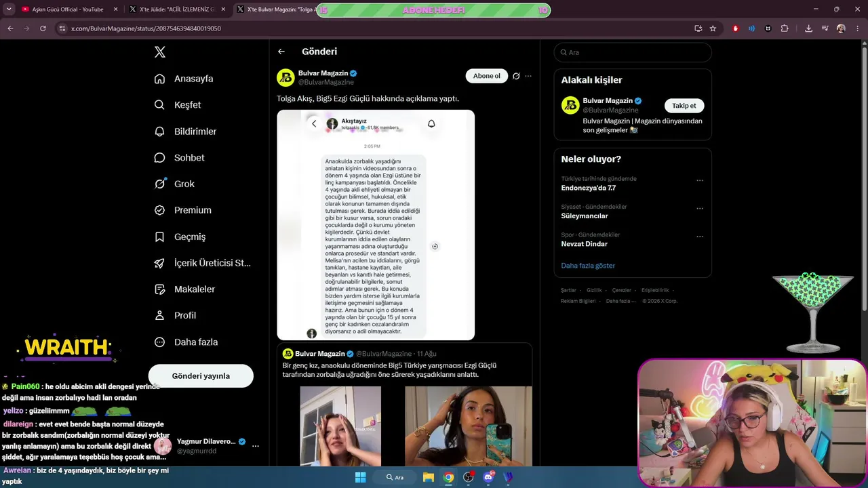
Task: Click the browser back arrow
Action: point(10,28)
